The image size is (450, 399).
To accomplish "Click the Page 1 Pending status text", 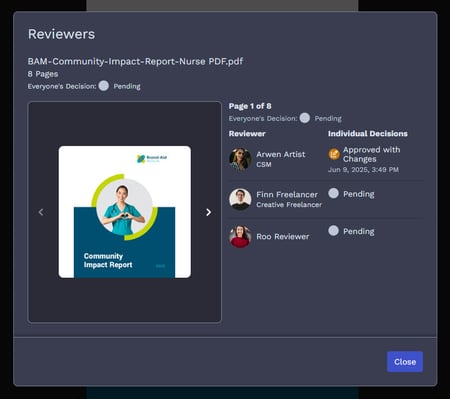I will 328,119.
